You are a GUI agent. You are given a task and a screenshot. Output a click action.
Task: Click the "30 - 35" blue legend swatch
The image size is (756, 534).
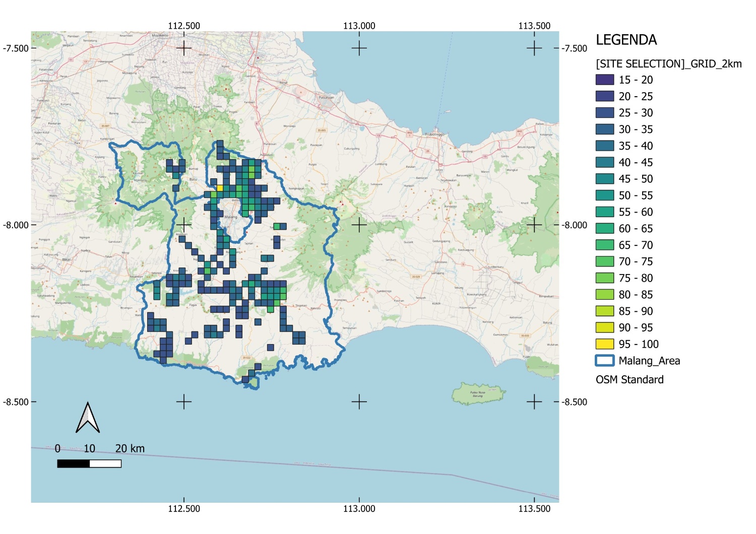(604, 129)
